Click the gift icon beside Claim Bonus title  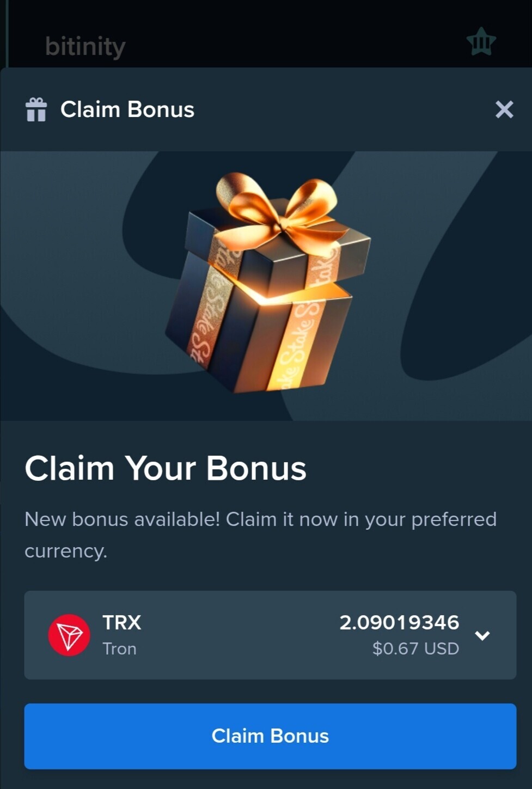click(x=36, y=109)
